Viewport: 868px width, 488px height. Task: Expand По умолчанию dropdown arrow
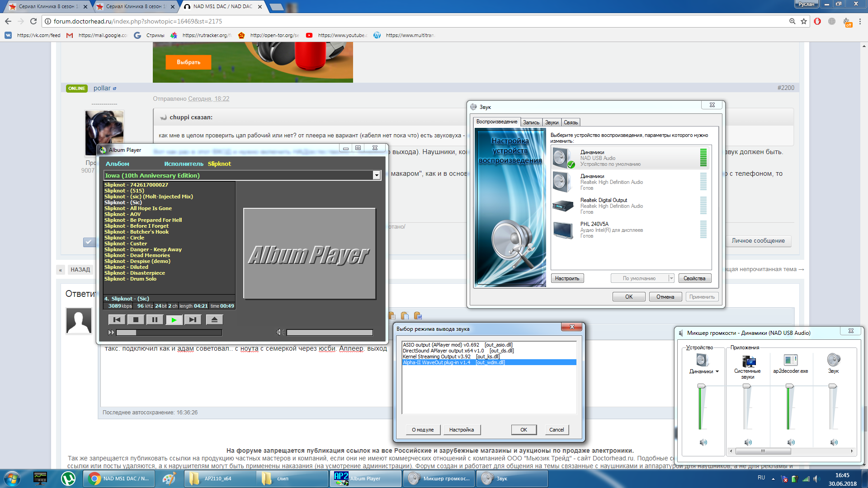coord(671,278)
